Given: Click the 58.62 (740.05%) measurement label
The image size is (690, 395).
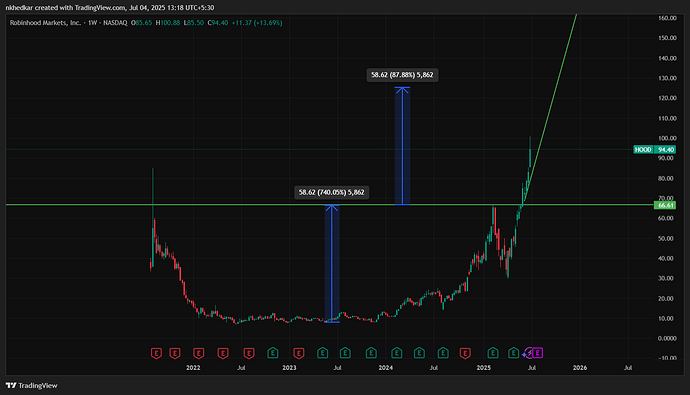Looking at the screenshot, I should [x=331, y=192].
